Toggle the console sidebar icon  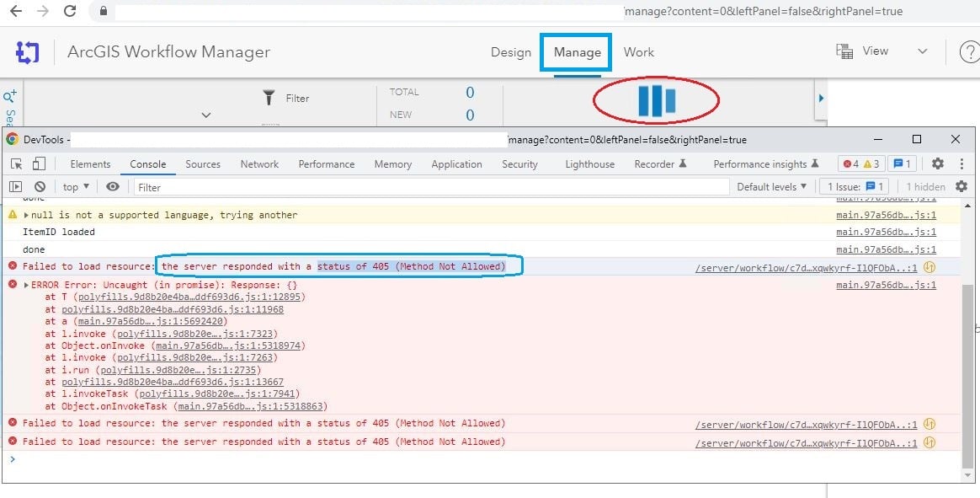click(x=16, y=186)
